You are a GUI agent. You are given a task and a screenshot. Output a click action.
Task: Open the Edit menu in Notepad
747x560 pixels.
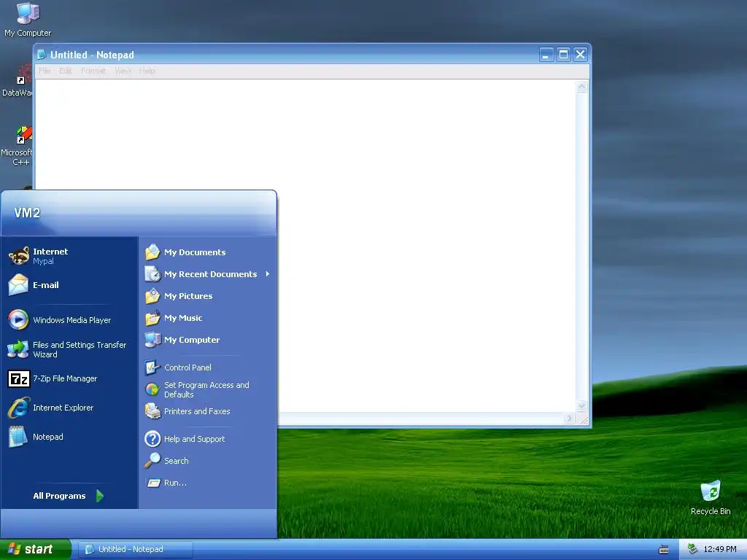point(66,71)
